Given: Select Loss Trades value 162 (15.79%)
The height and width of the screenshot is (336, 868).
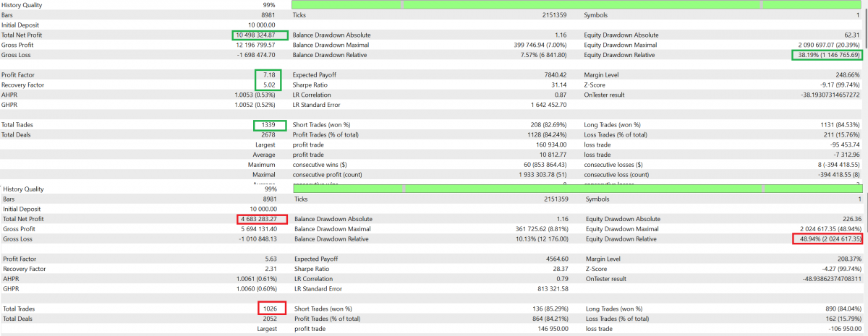Looking at the screenshot, I should [x=842, y=319].
